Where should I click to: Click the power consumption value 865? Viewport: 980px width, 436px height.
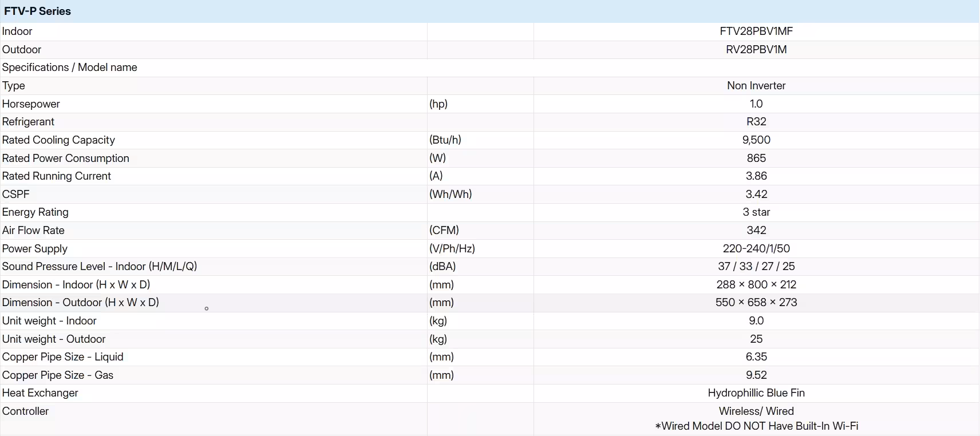pyautogui.click(x=756, y=158)
